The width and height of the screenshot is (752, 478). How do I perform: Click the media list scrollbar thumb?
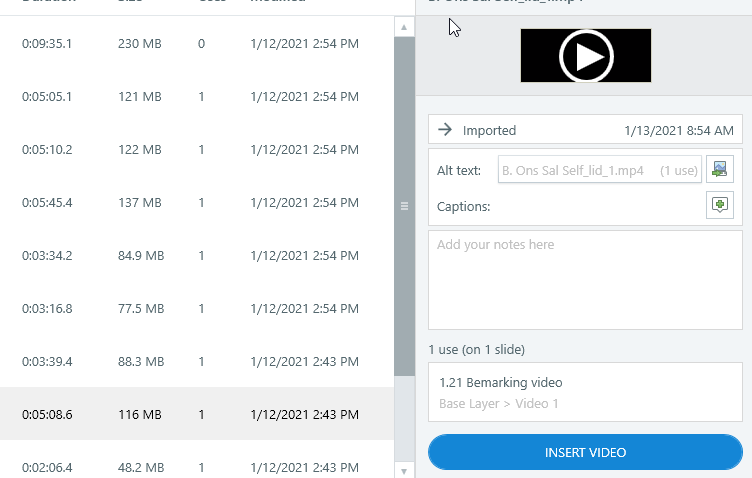(x=404, y=206)
